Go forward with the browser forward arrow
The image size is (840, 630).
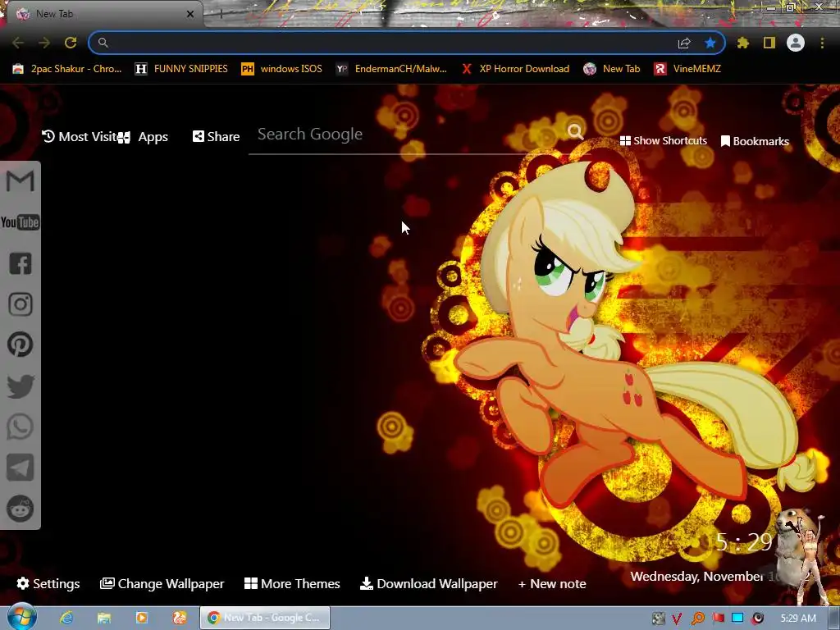click(x=44, y=43)
